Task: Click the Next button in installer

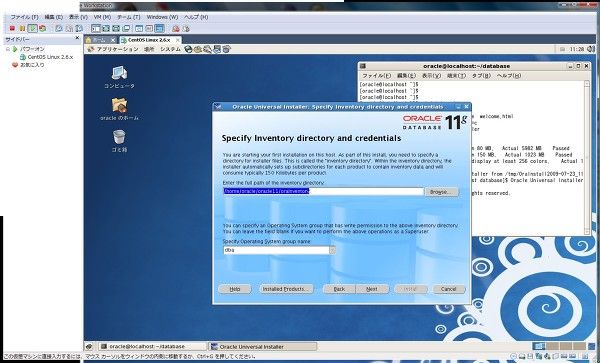Action: pos(372,289)
